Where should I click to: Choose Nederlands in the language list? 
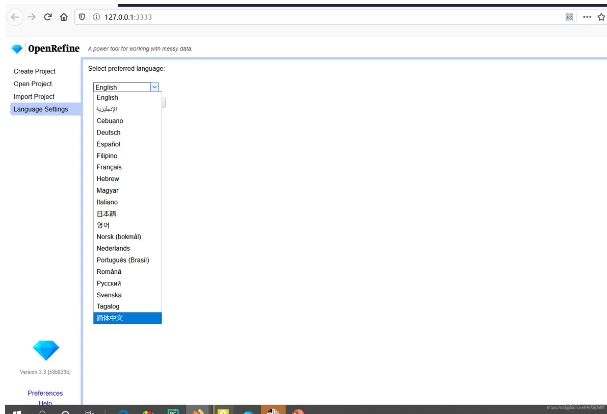[127, 248]
